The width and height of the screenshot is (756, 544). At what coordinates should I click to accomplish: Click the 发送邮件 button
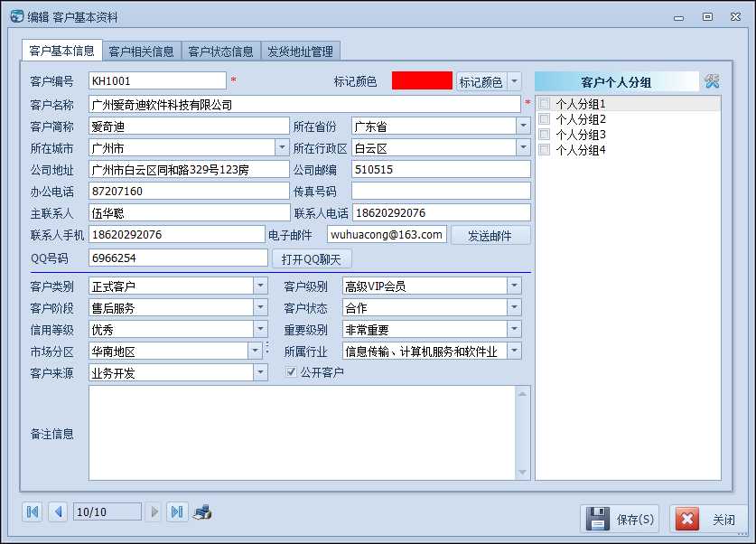[490, 236]
